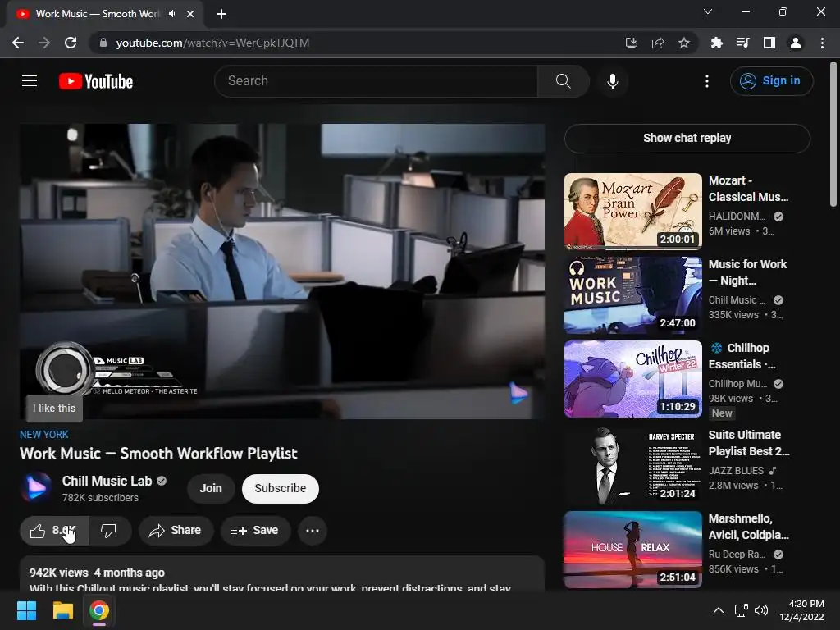
Task: Open more actions ellipsis under video
Action: pyautogui.click(x=313, y=531)
